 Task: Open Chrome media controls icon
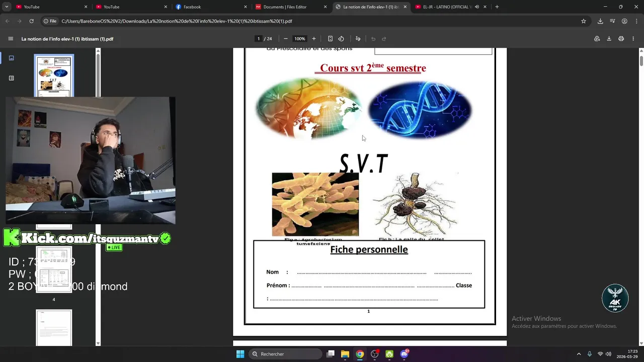click(x=612, y=21)
